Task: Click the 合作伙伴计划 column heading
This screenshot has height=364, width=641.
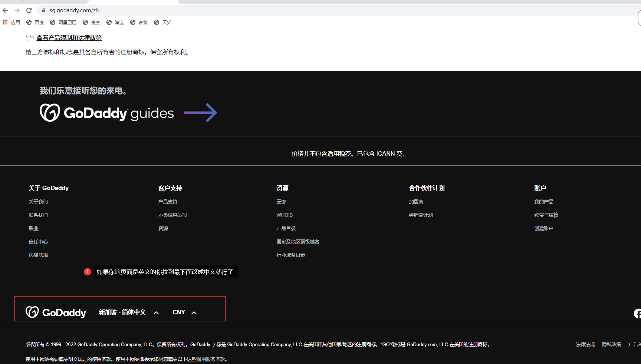Action: click(427, 188)
